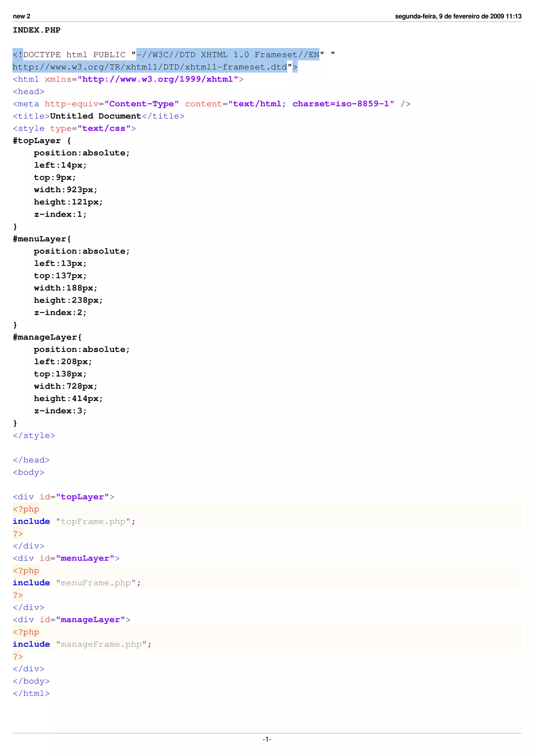534x756 pixels.
Task: Click the div id="manageLayer" tag
Action: [71, 620]
